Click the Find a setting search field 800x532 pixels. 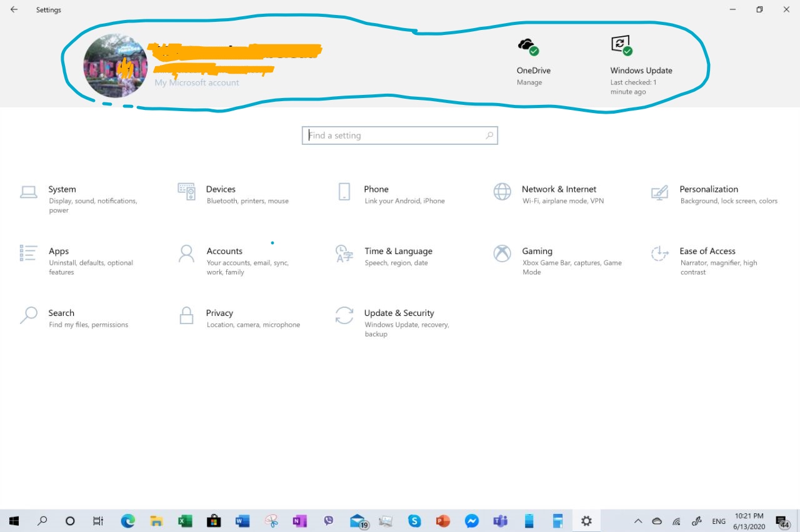(400, 135)
